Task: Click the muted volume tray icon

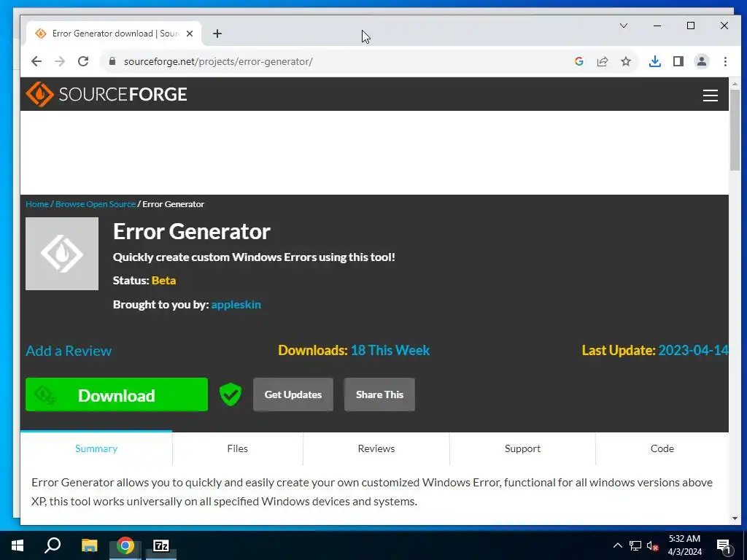Action: click(x=653, y=545)
